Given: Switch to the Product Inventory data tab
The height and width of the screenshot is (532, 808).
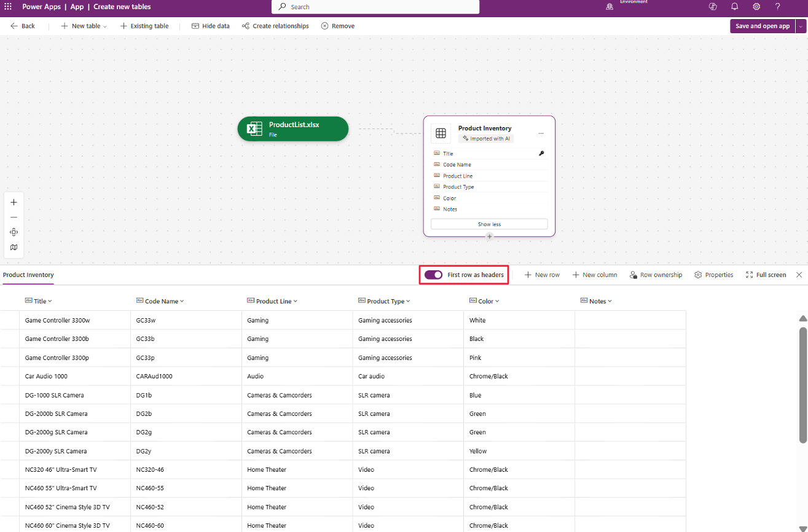Looking at the screenshot, I should pyautogui.click(x=28, y=275).
